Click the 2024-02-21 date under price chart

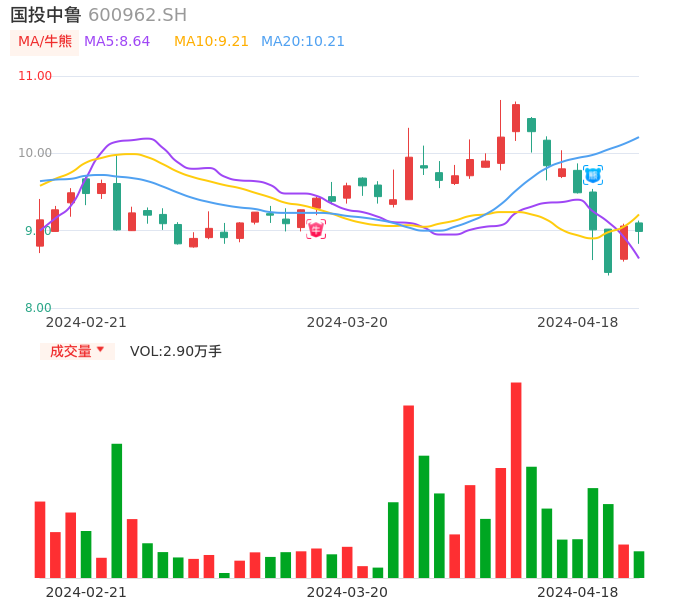86,322
